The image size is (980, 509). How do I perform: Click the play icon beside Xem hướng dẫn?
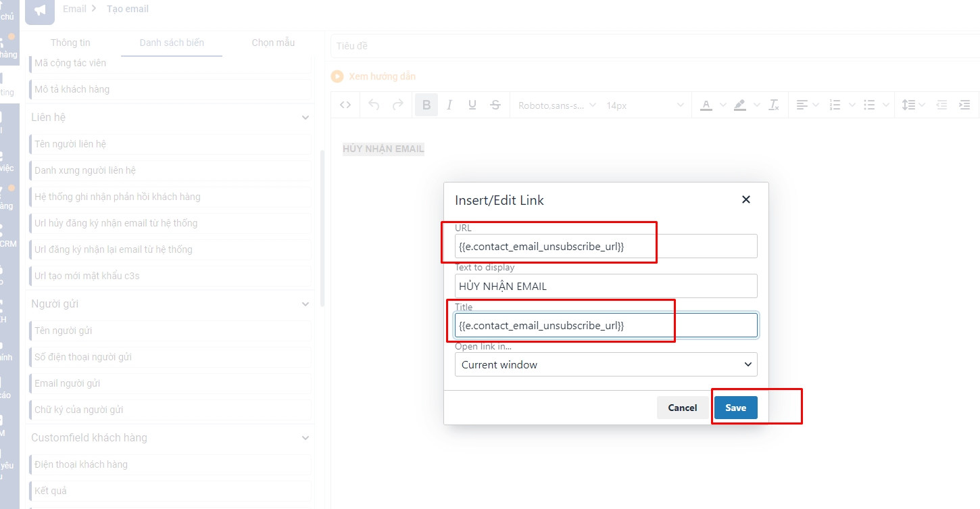[x=337, y=76]
